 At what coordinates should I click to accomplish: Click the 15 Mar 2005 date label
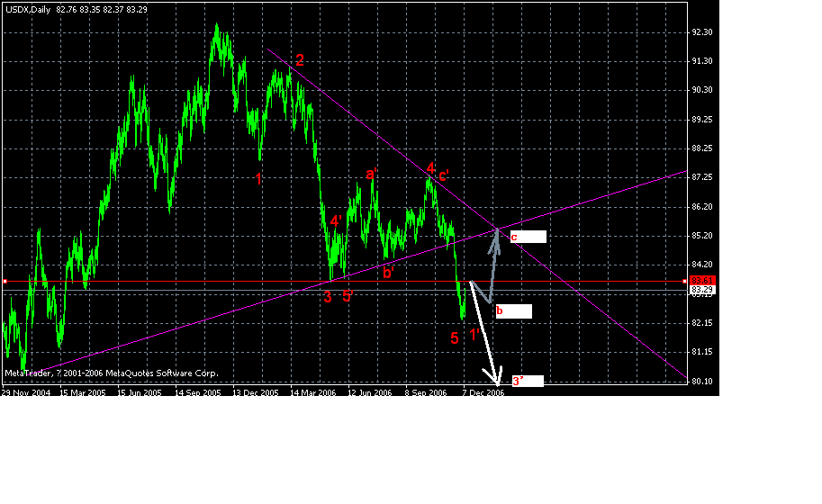click(82, 393)
